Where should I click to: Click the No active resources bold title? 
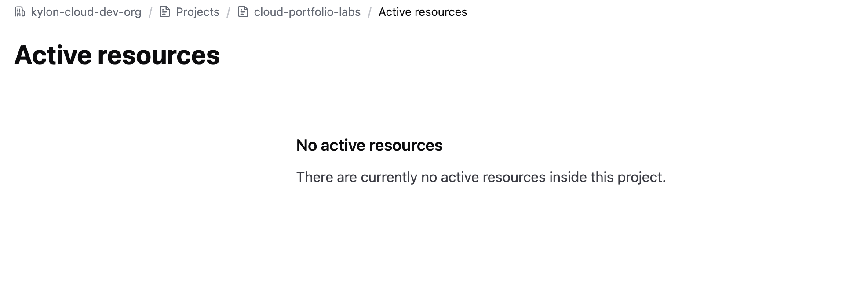coord(369,146)
